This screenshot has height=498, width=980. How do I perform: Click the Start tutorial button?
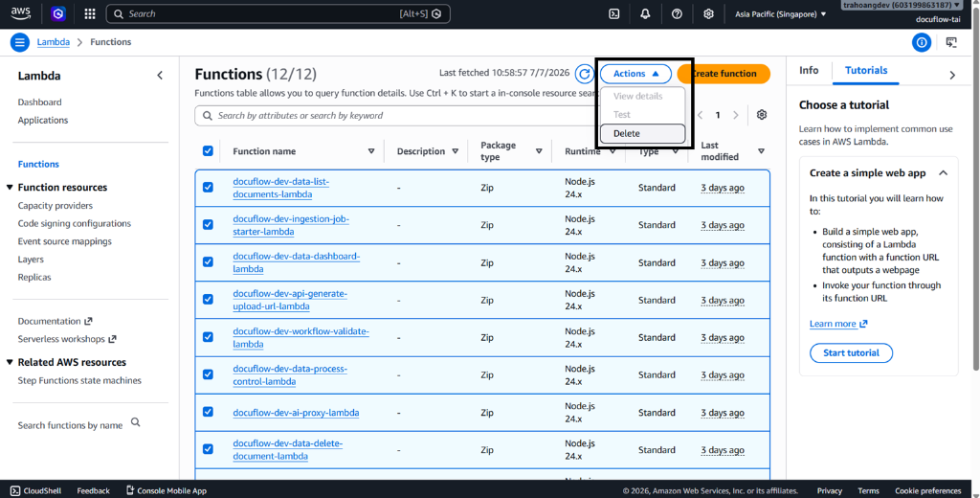coord(851,352)
